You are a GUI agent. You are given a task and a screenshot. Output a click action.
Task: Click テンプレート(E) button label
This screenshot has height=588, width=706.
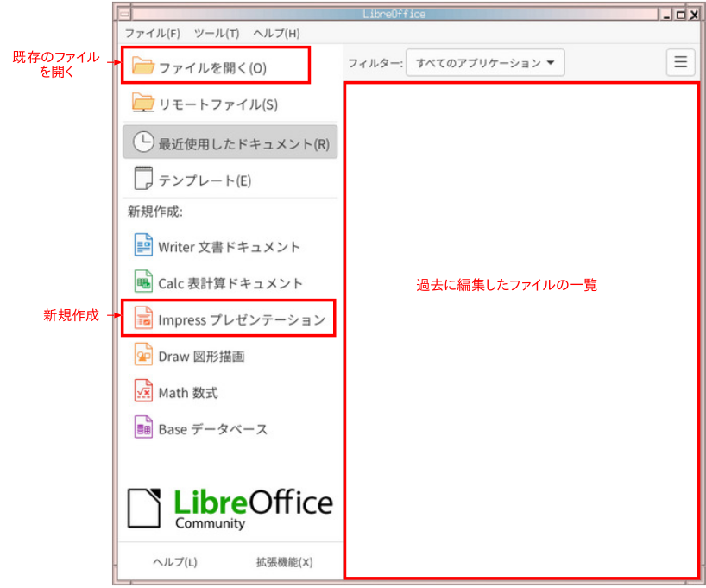pyautogui.click(x=205, y=180)
